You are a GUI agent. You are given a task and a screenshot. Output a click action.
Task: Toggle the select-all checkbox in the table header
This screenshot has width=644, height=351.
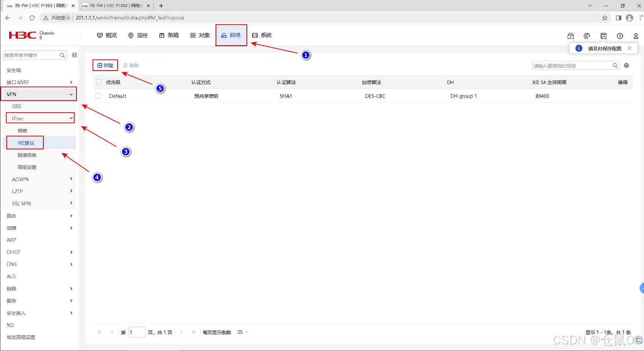pos(98,82)
